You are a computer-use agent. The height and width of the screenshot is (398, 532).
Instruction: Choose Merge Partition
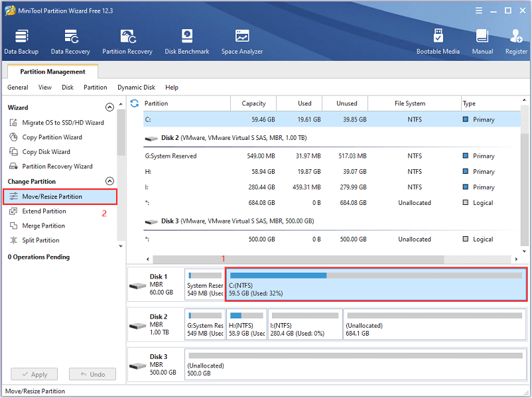click(x=43, y=226)
